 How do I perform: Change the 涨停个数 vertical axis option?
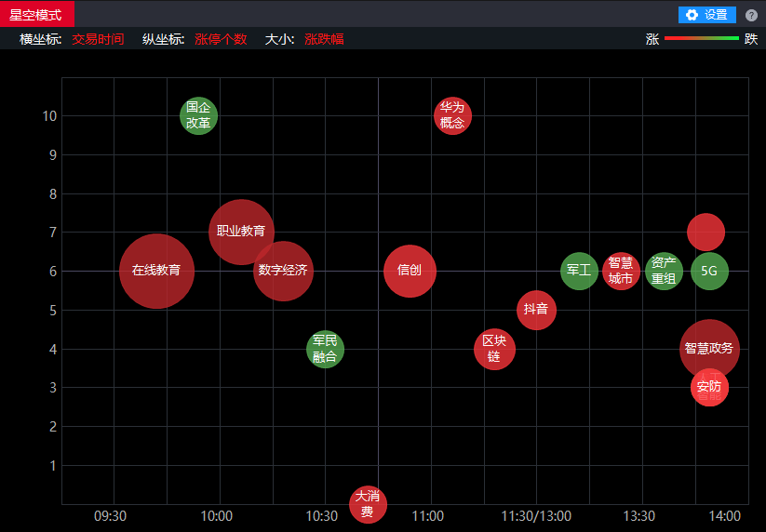(221, 39)
